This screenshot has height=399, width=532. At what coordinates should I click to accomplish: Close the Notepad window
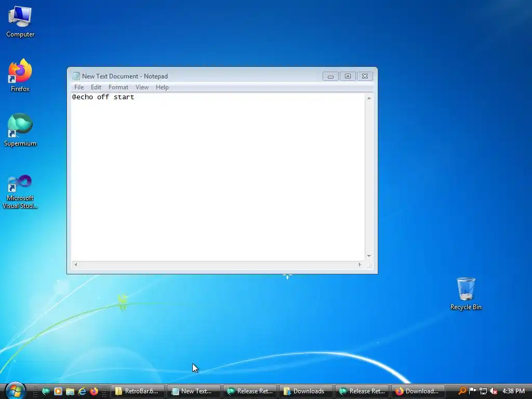click(365, 76)
